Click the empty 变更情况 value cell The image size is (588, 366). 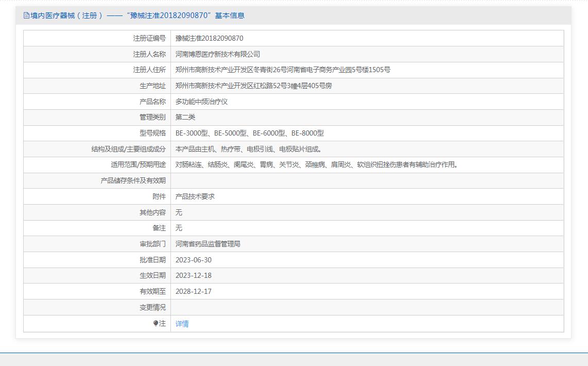click(367, 307)
